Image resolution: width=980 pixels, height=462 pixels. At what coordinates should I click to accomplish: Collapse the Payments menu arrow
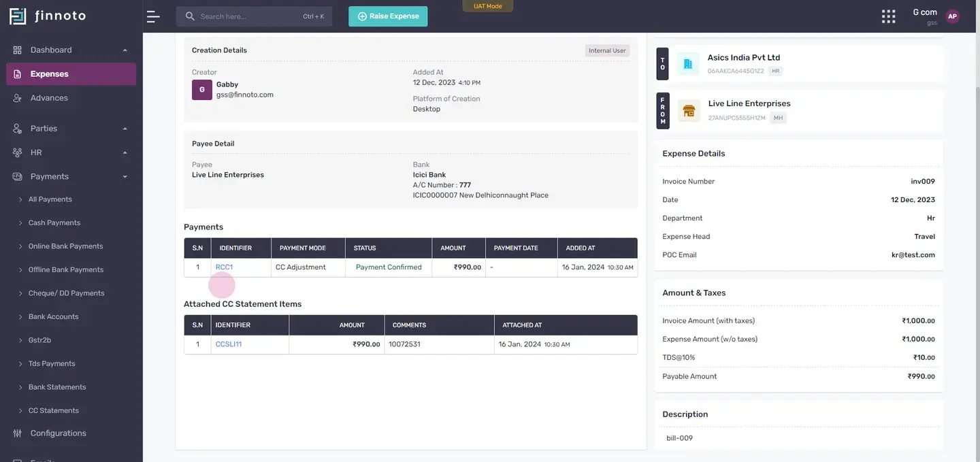point(125,177)
